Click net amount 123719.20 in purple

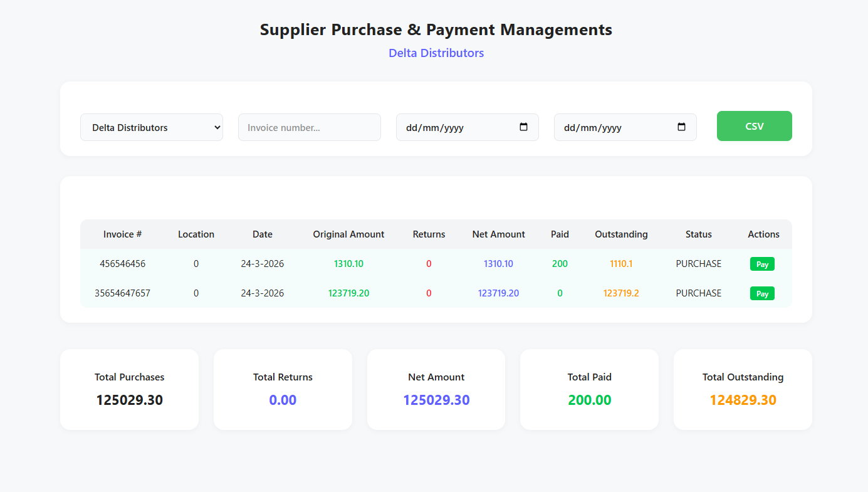coord(498,293)
